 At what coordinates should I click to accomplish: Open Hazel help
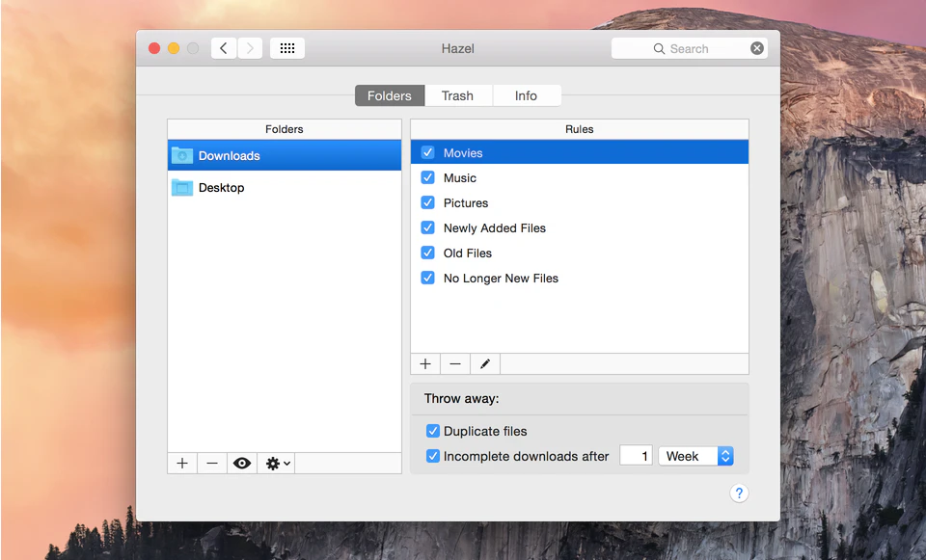(x=739, y=493)
